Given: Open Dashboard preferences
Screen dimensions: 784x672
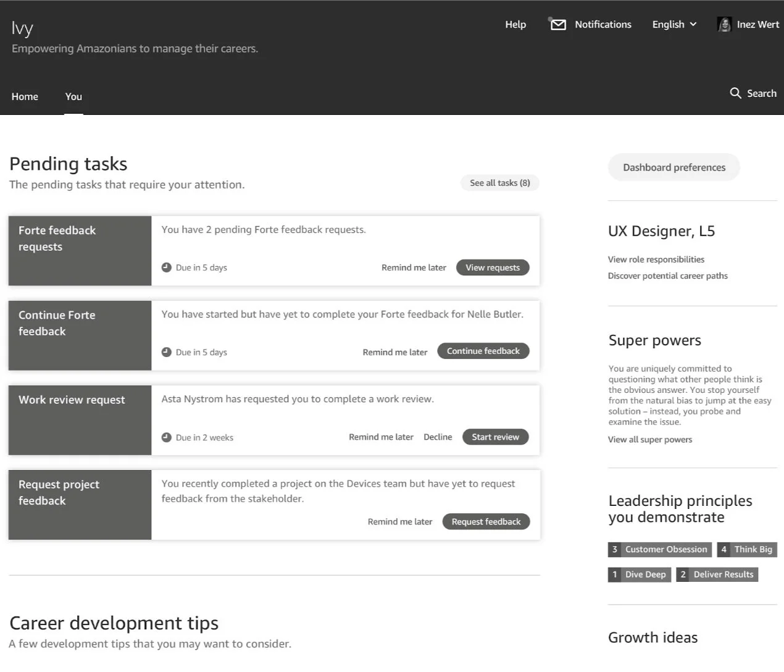Looking at the screenshot, I should (674, 167).
